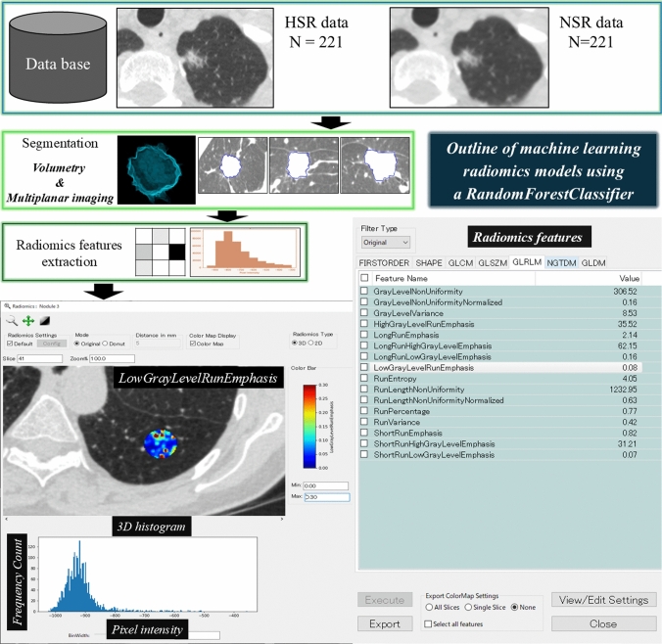662x644 pixels.
Task: Switch to the FIRSTORDER tab
Action: 384,263
